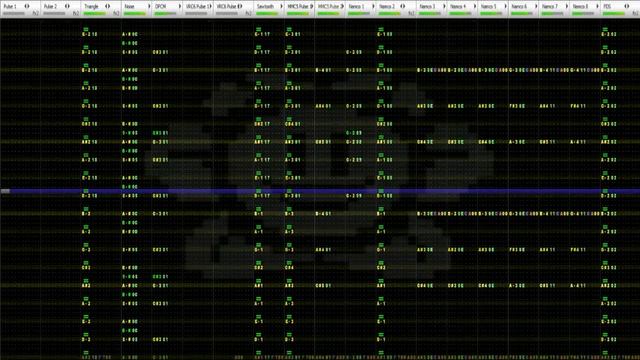Image resolution: width=640 pixels, height=360 pixels.
Task: Click the effect column arrows on FDS
Action: click(627, 6)
